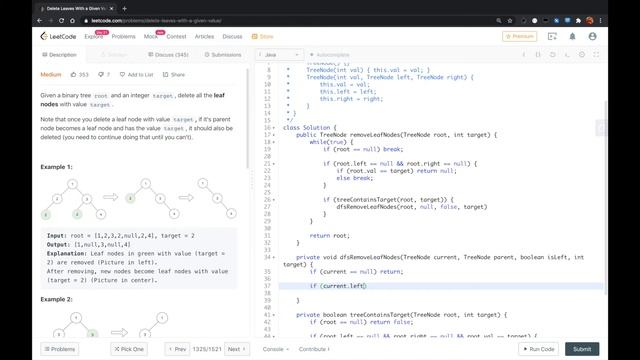Click the Share button
Viewport: 640px width, 360px height.
[174, 75]
